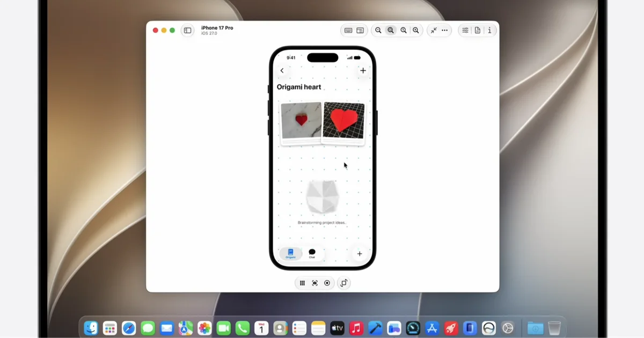
Task: Select the zoom-to-fit magnifier button
Action: [x=391, y=31]
